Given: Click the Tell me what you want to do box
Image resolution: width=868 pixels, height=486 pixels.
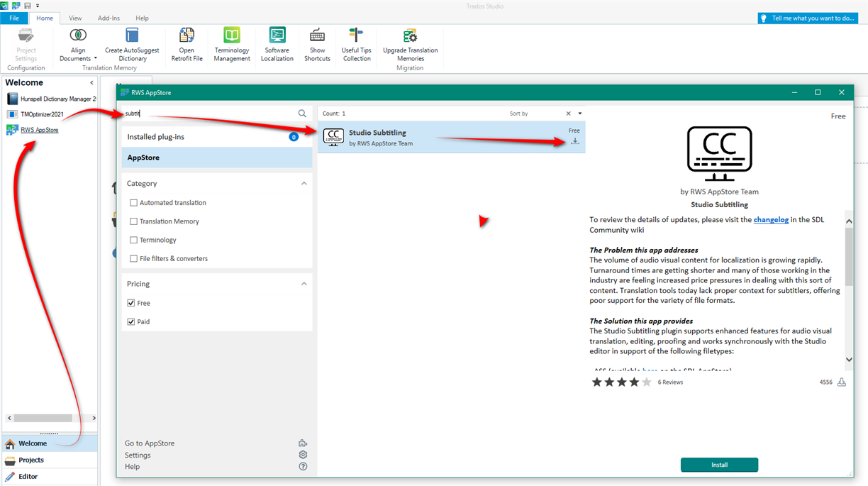Looking at the screenshot, I should (x=808, y=18).
